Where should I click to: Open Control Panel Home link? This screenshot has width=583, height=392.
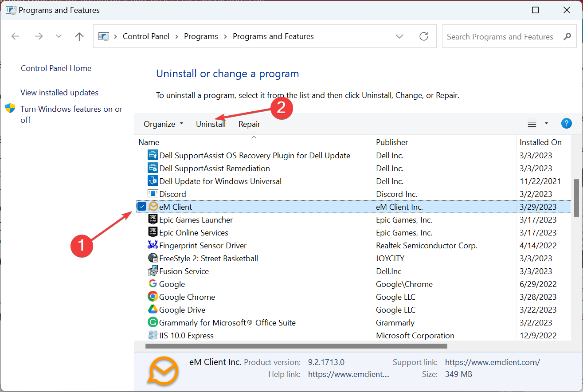coord(56,68)
